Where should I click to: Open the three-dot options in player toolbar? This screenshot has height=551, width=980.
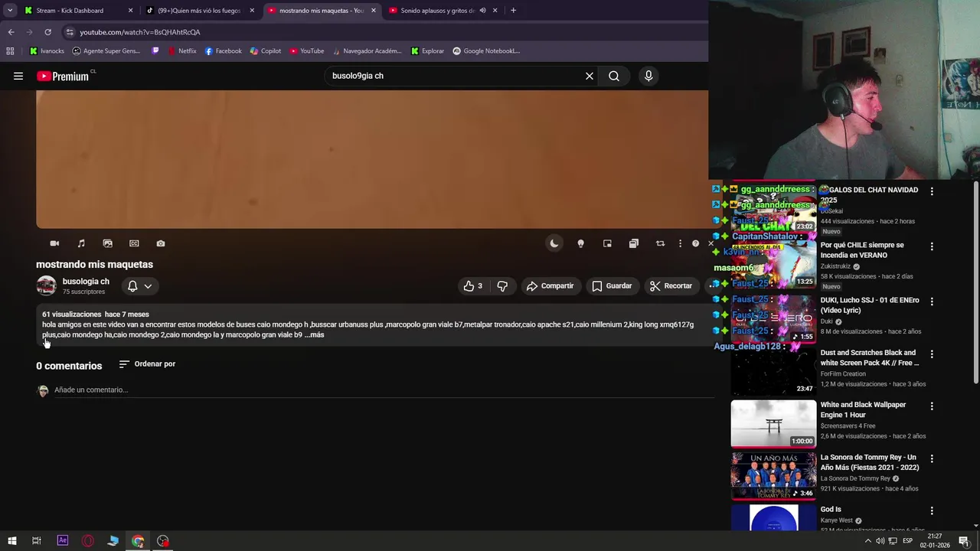click(680, 243)
